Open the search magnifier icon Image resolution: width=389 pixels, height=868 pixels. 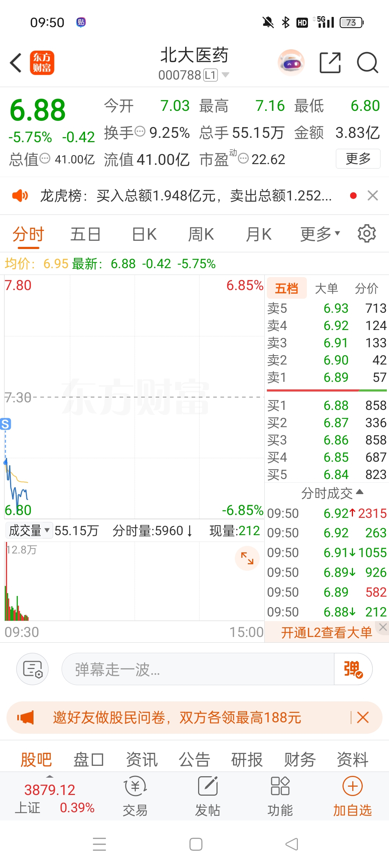point(367,63)
